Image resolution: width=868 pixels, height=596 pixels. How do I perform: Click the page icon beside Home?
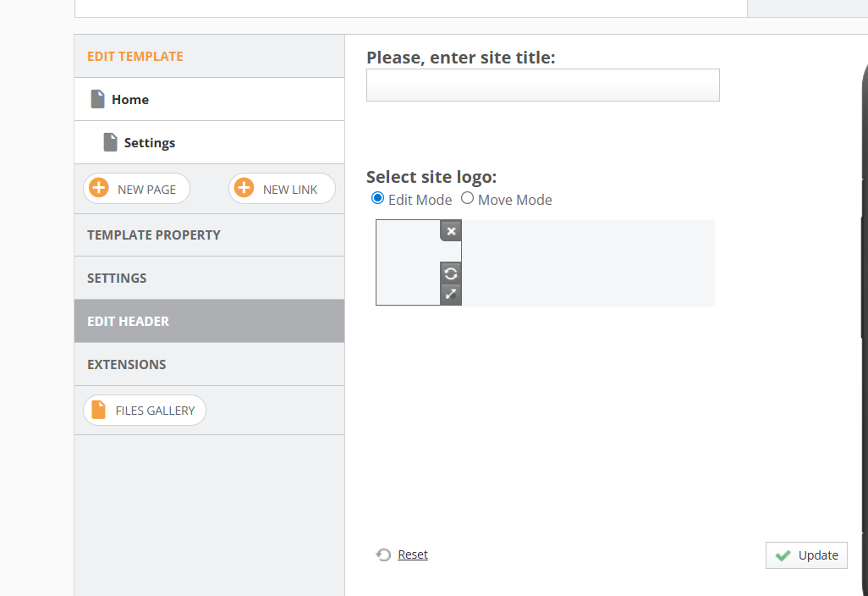(97, 99)
